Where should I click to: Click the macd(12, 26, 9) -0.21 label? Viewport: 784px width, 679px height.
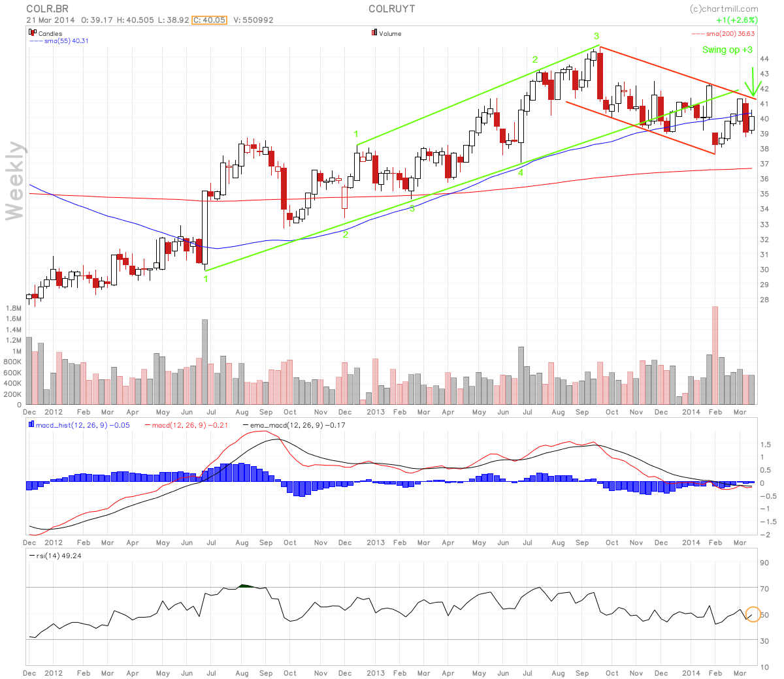tap(190, 425)
